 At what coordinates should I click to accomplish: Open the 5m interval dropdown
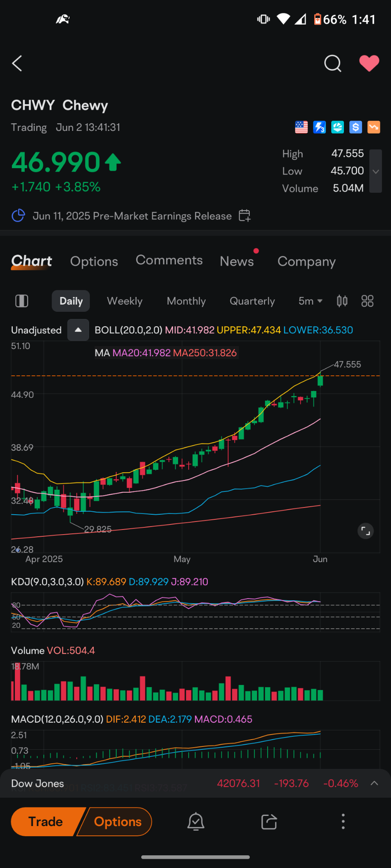[x=310, y=301]
